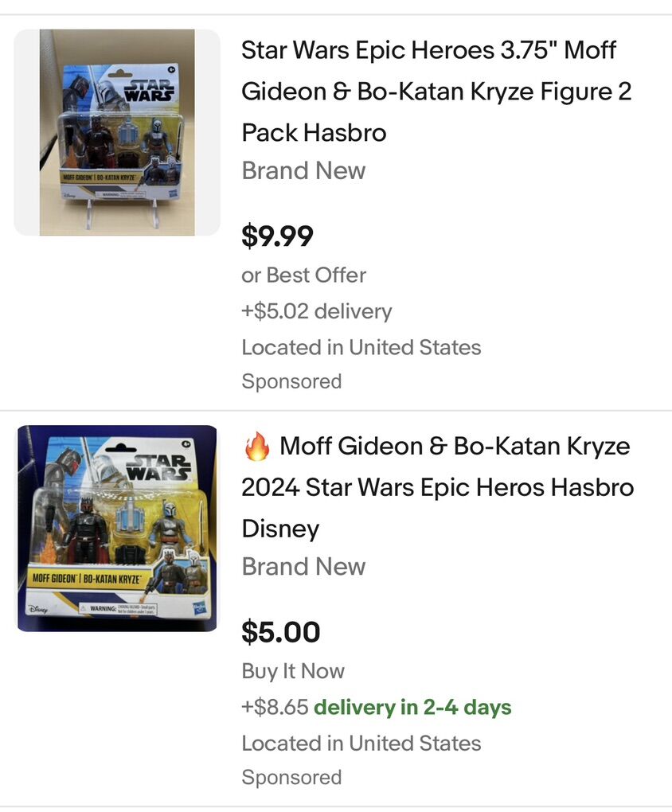Open the 2024 Star Wars Epic Heros listing title
Viewport: 672px width, 812px height.
(x=438, y=487)
